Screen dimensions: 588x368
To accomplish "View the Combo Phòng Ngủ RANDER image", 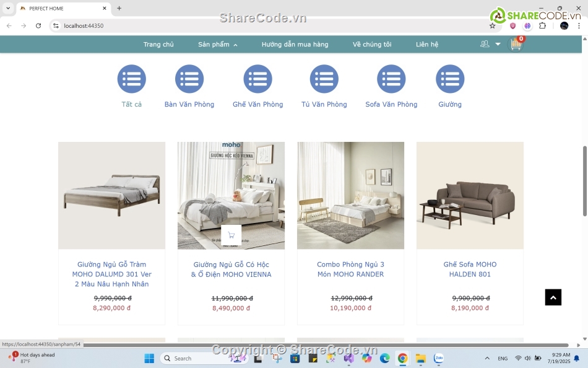I will coord(350,195).
